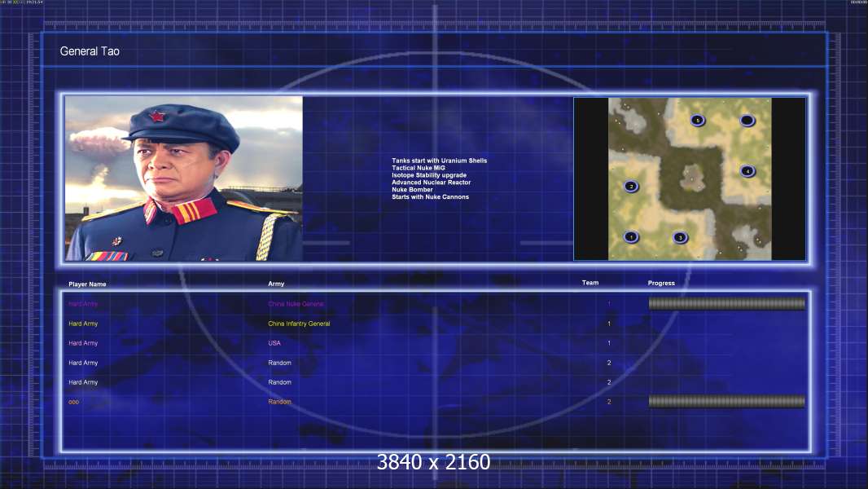Select the unnumbered blank start position marker

pos(747,120)
